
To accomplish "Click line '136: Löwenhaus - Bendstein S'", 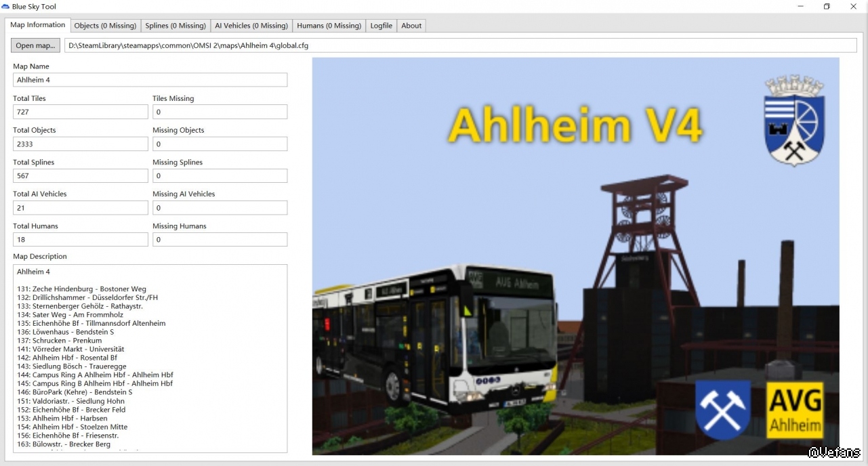I will pos(65,333).
